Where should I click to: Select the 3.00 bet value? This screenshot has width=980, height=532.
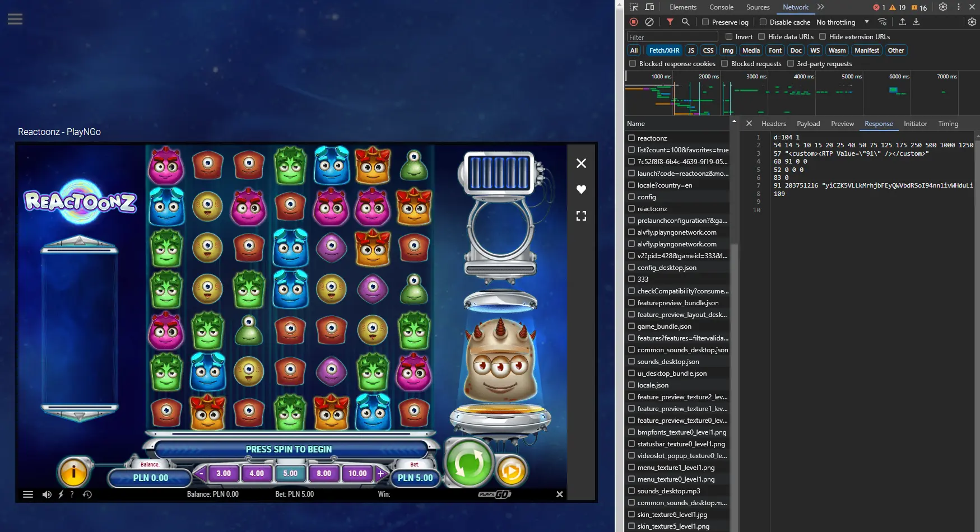224,473
